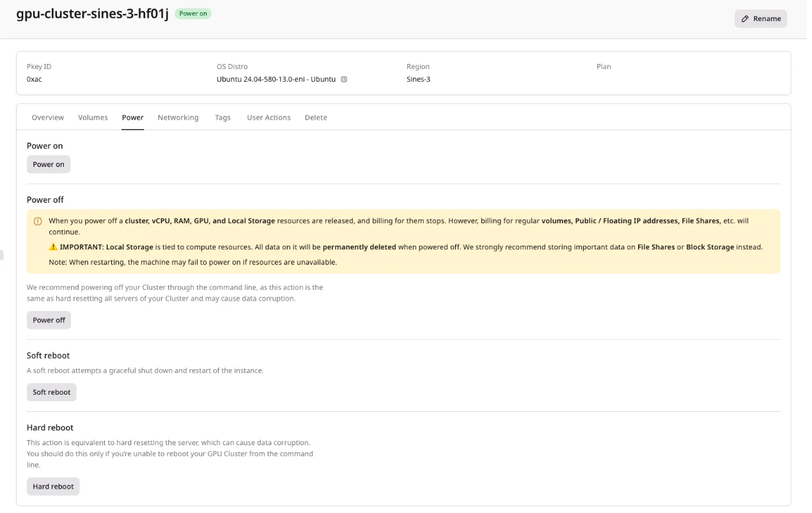Viewport: 812px width, 513px height.
Task: Click the Power off button
Action: click(49, 320)
